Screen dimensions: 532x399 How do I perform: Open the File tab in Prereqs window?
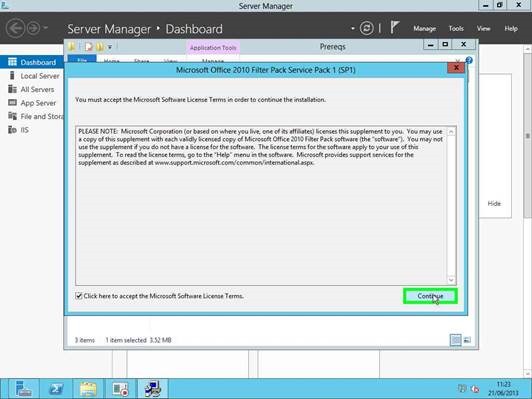pyautogui.click(x=82, y=59)
